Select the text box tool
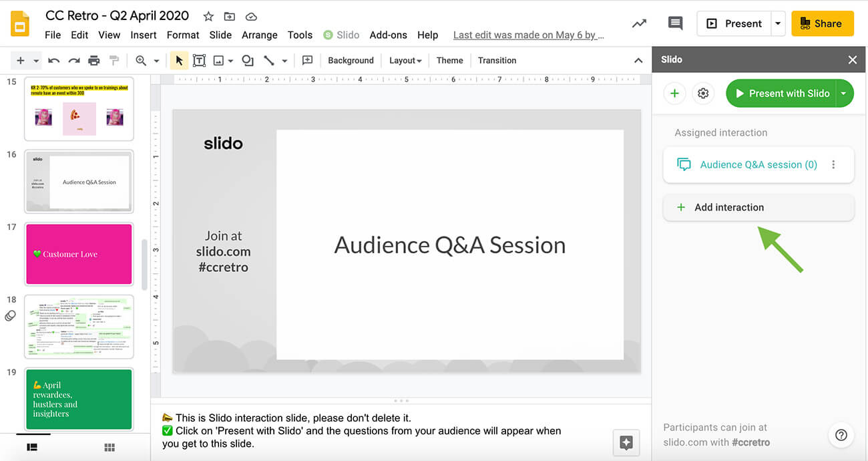This screenshot has width=868, height=461. click(x=199, y=61)
